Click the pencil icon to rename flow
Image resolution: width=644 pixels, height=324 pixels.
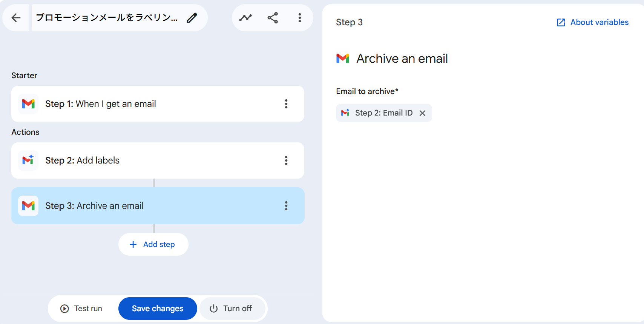(192, 18)
